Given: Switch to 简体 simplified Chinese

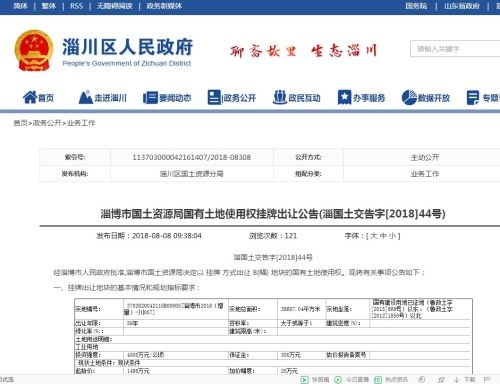Looking at the screenshot, I should [20, 6].
